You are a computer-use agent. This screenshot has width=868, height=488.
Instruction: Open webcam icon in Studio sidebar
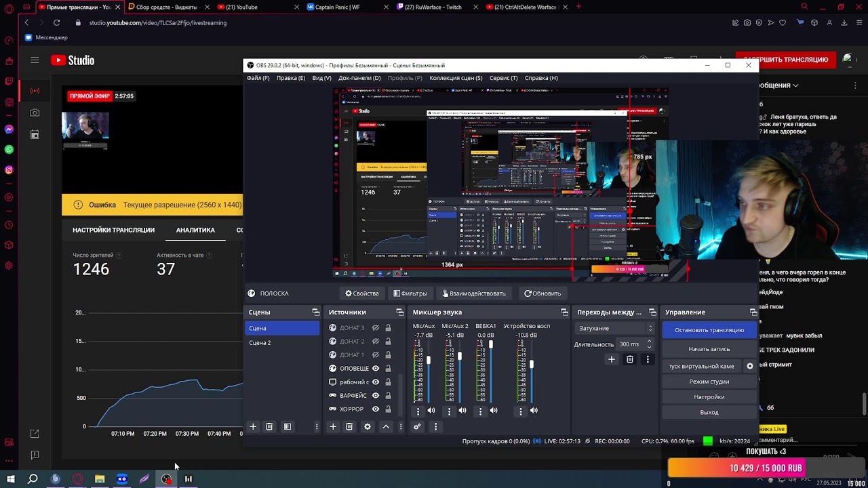pos(35,113)
